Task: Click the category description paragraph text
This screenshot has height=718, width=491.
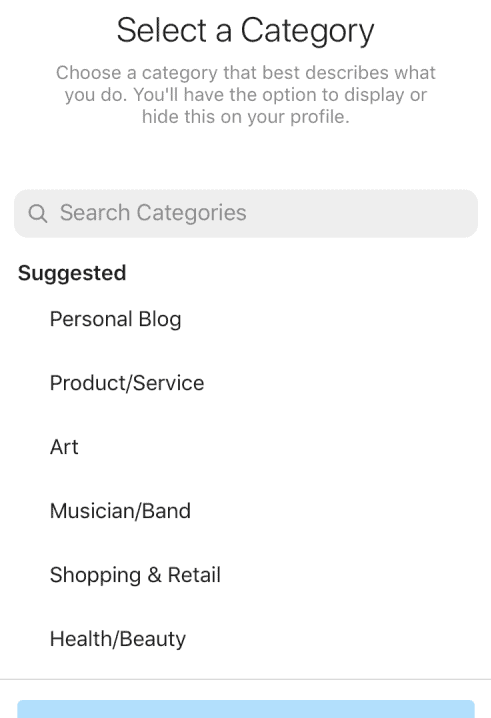Action: tap(246, 95)
